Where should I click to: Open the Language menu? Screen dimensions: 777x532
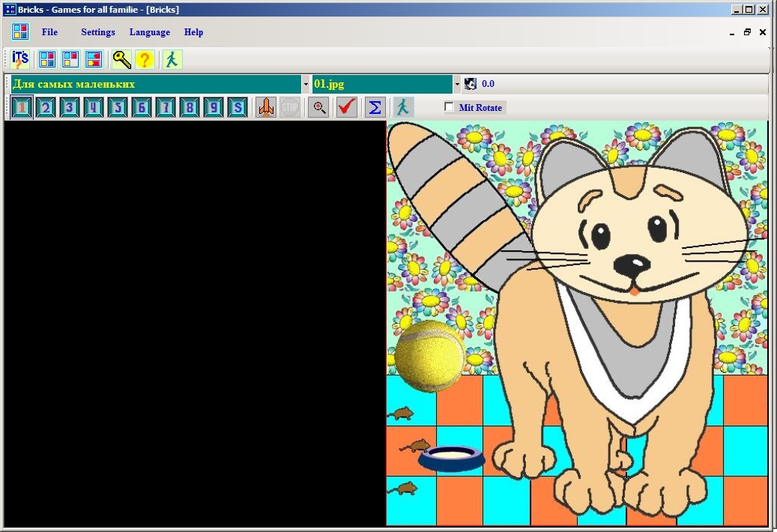point(150,32)
